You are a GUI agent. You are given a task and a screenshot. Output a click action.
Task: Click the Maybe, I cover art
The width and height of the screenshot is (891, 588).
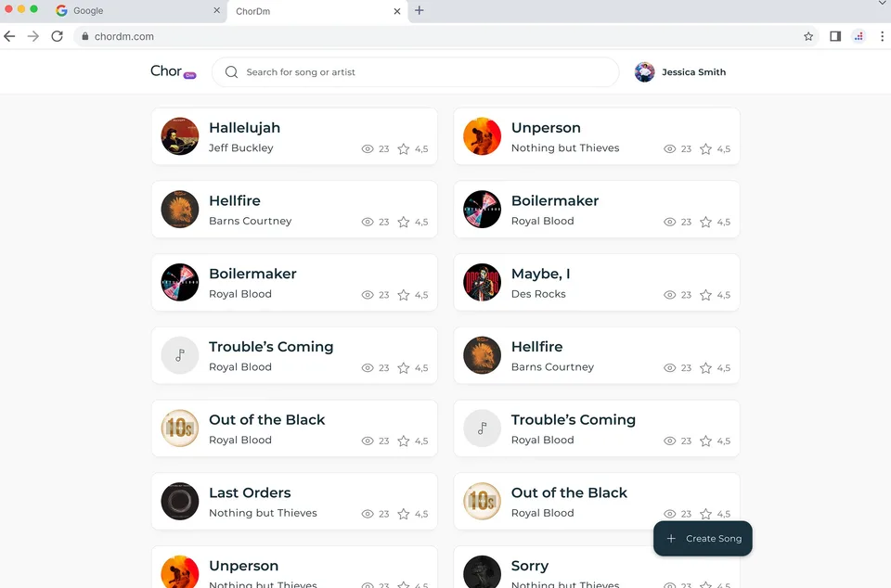(x=482, y=282)
